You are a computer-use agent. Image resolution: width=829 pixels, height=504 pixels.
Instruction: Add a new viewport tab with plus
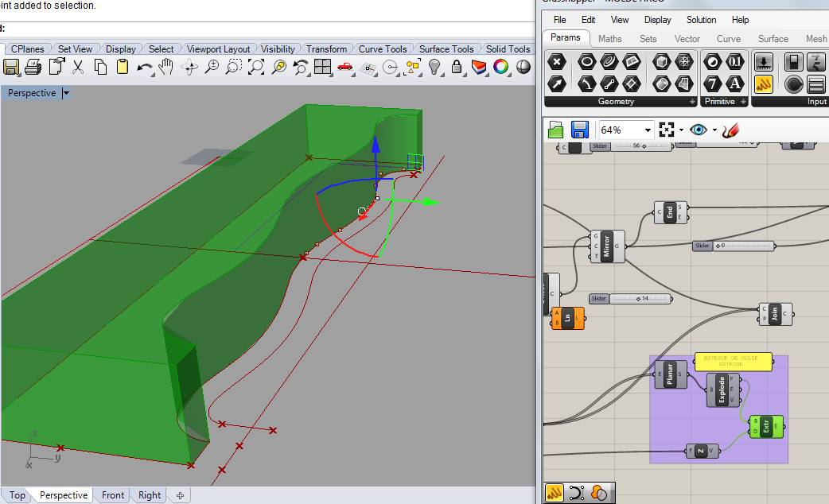coord(180,495)
